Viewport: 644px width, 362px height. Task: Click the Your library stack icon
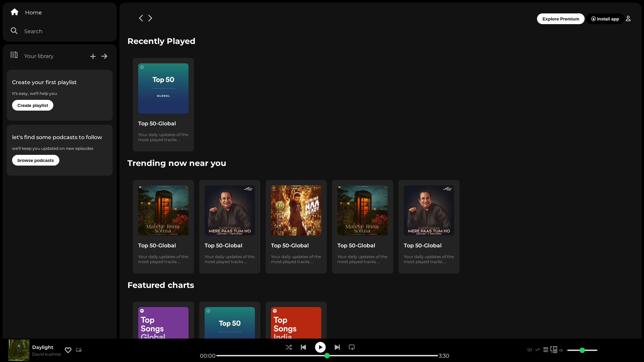[x=14, y=55]
